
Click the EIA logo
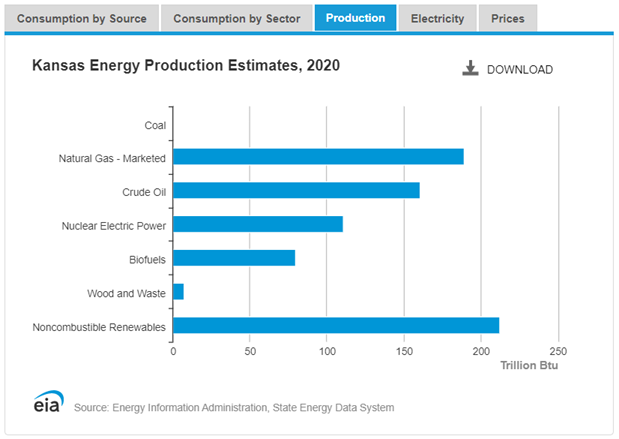click(47, 404)
